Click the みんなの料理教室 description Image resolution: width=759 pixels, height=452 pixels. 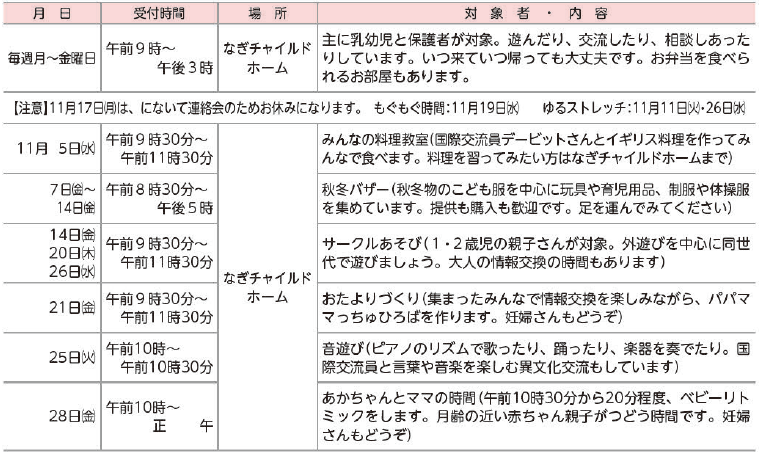(538, 147)
